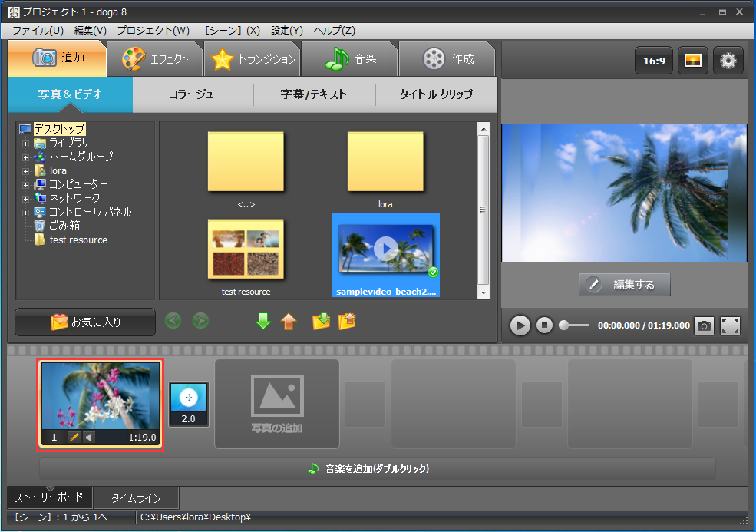The width and height of the screenshot is (756, 532).
Task: Click file list scrollbar up arrow
Action: (483, 128)
